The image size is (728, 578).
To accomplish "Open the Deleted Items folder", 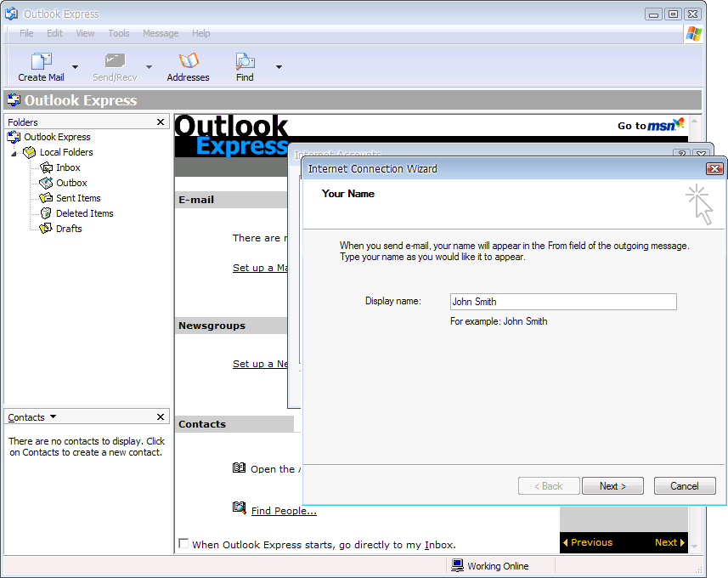I will pos(84,213).
